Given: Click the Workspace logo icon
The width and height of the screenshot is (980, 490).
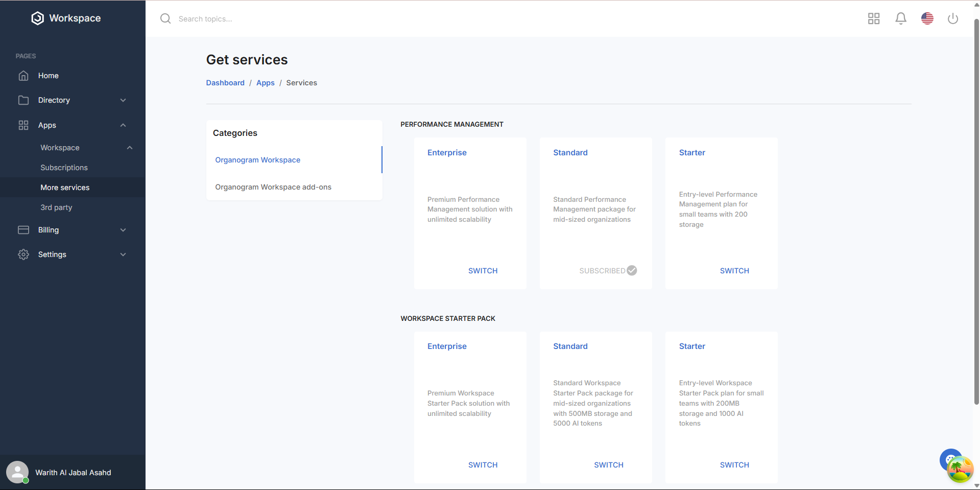Looking at the screenshot, I should tap(37, 18).
